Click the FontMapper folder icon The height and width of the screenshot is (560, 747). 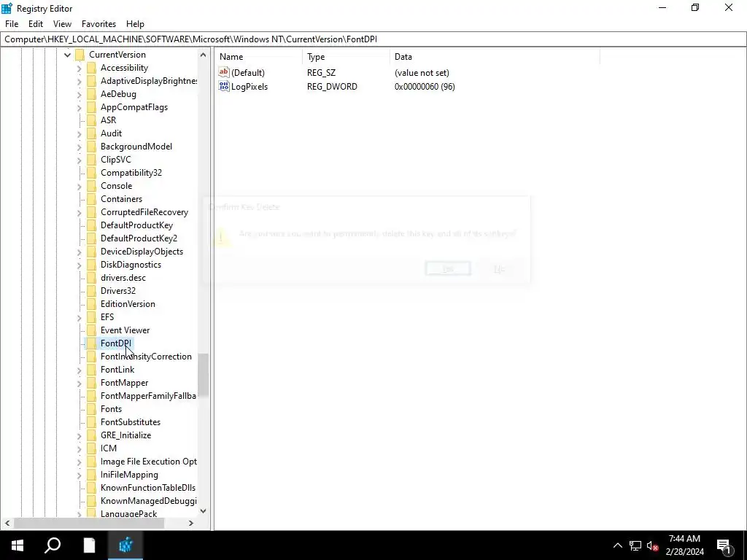click(x=91, y=383)
